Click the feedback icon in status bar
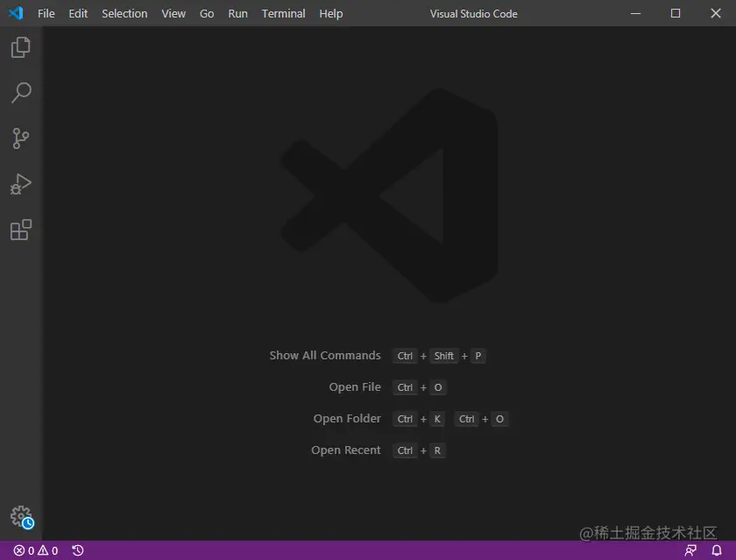Screen dimensions: 736x560 (x=690, y=550)
